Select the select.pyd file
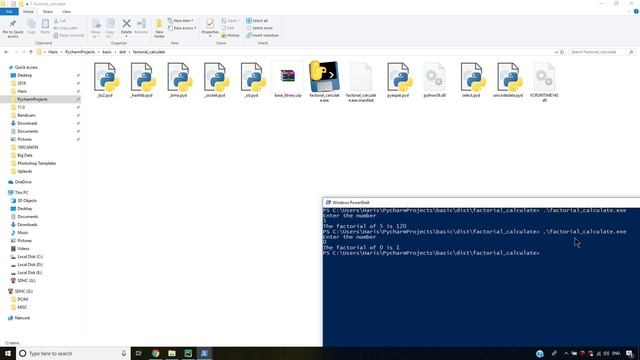The height and width of the screenshot is (360, 640). (471, 80)
